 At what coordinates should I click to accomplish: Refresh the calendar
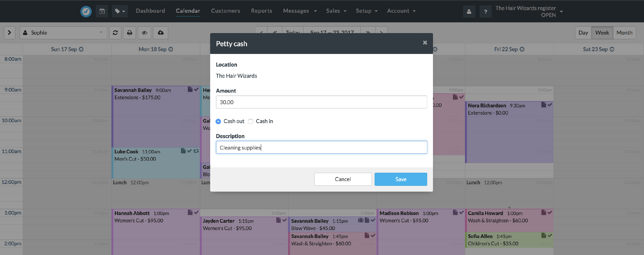coord(115,32)
